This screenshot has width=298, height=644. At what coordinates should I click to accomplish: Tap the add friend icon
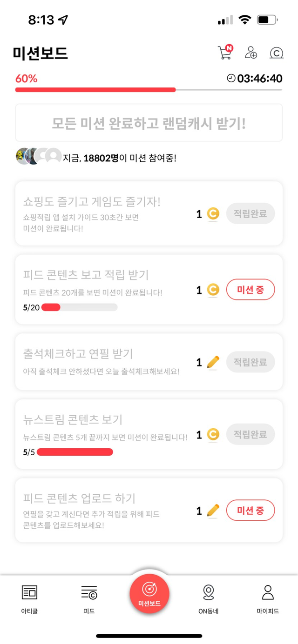pos(251,53)
